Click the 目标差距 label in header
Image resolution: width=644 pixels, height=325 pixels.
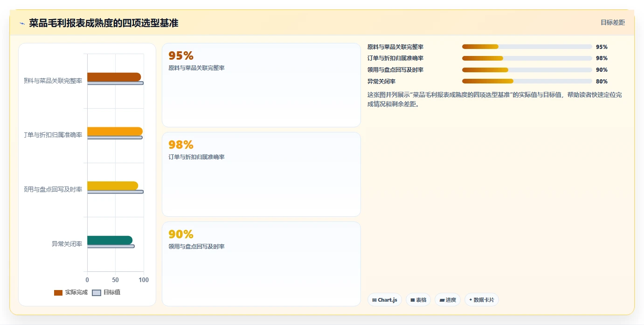(612, 22)
